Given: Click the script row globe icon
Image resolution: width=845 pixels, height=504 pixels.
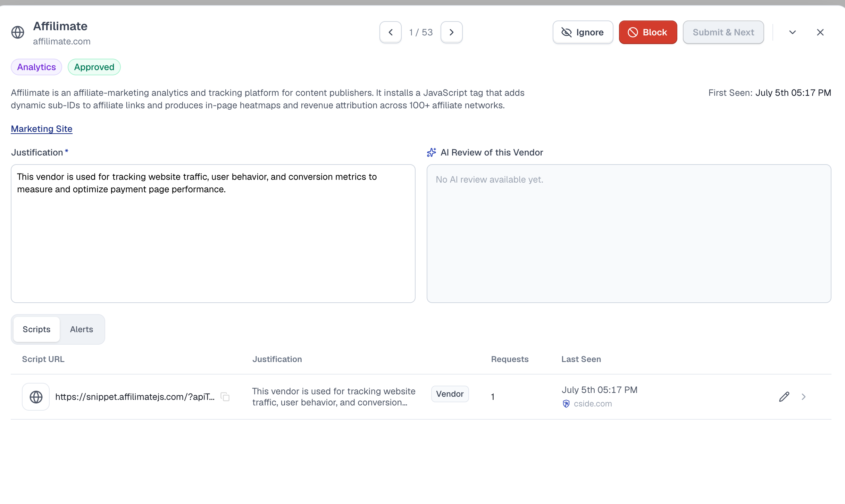Looking at the screenshot, I should pos(36,397).
